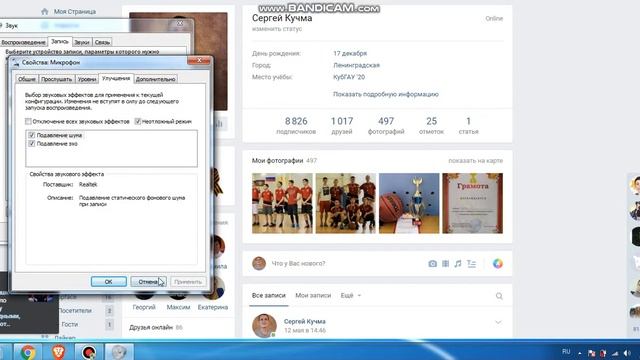
Task: Click the Применить button
Action: coord(188,282)
